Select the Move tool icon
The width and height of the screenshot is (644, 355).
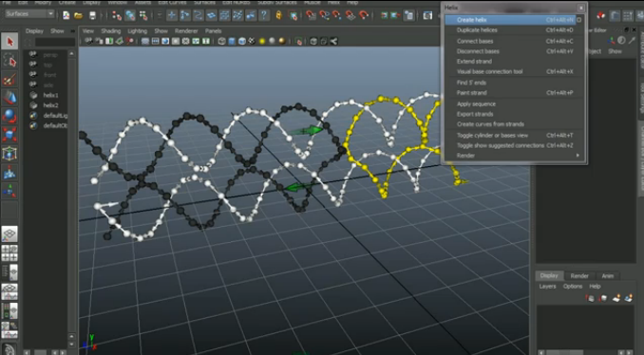(9, 98)
